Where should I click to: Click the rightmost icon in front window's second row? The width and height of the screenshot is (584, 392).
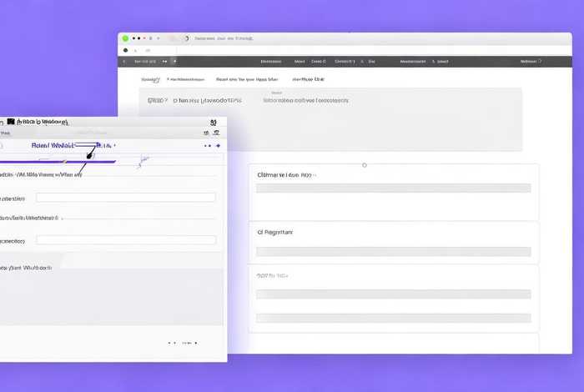pyautogui.click(x=216, y=133)
